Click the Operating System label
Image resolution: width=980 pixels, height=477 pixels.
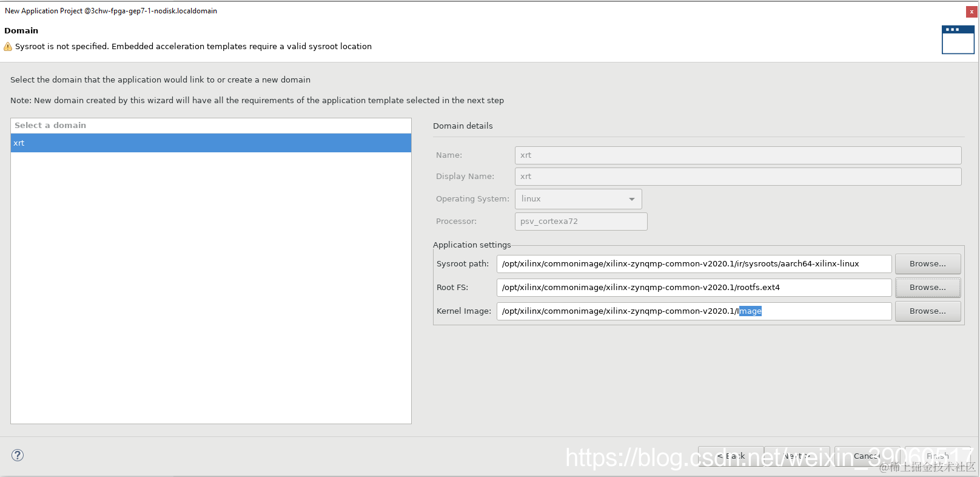tap(472, 199)
